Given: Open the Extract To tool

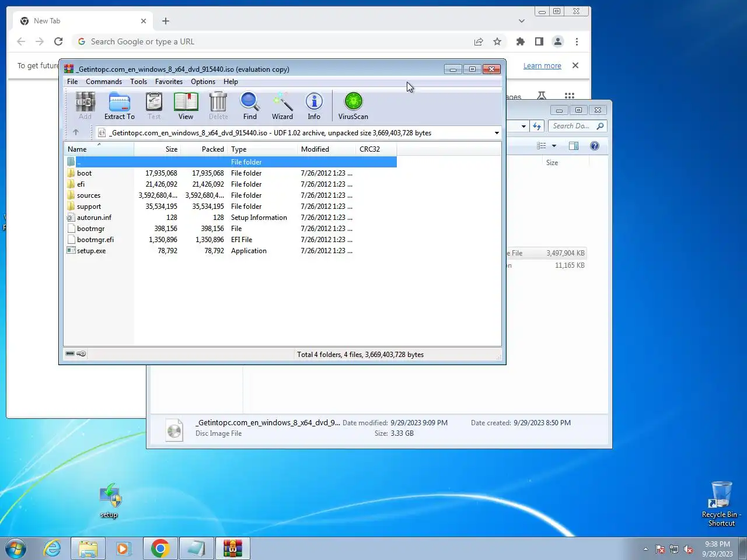Looking at the screenshot, I should (x=120, y=106).
